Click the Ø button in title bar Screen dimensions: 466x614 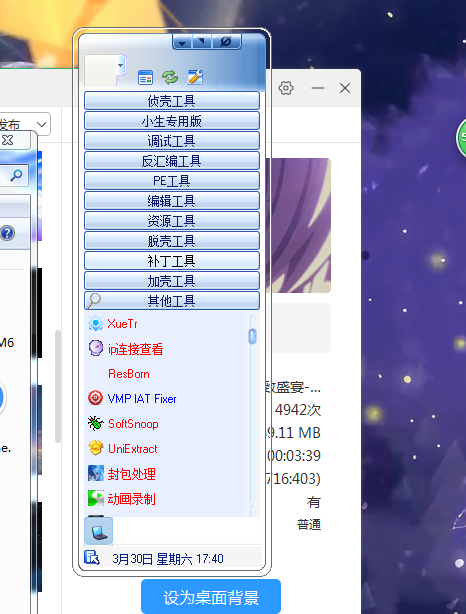tap(226, 41)
